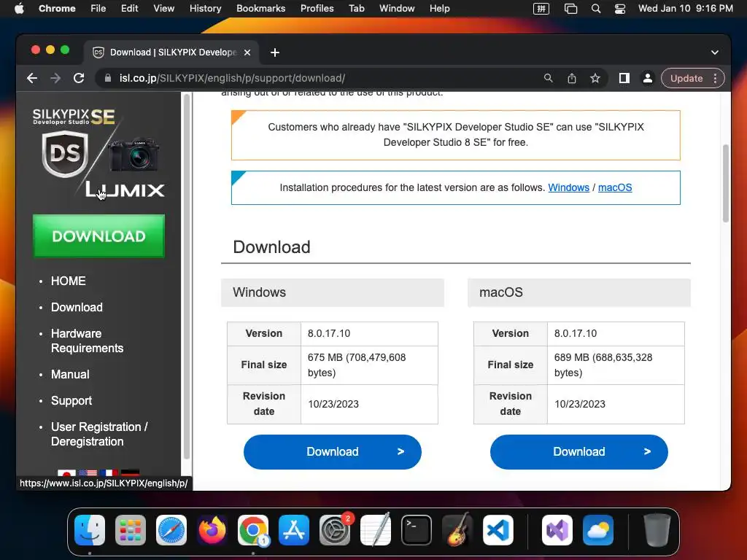Toggle the Chrome side panel icon

pos(624,78)
